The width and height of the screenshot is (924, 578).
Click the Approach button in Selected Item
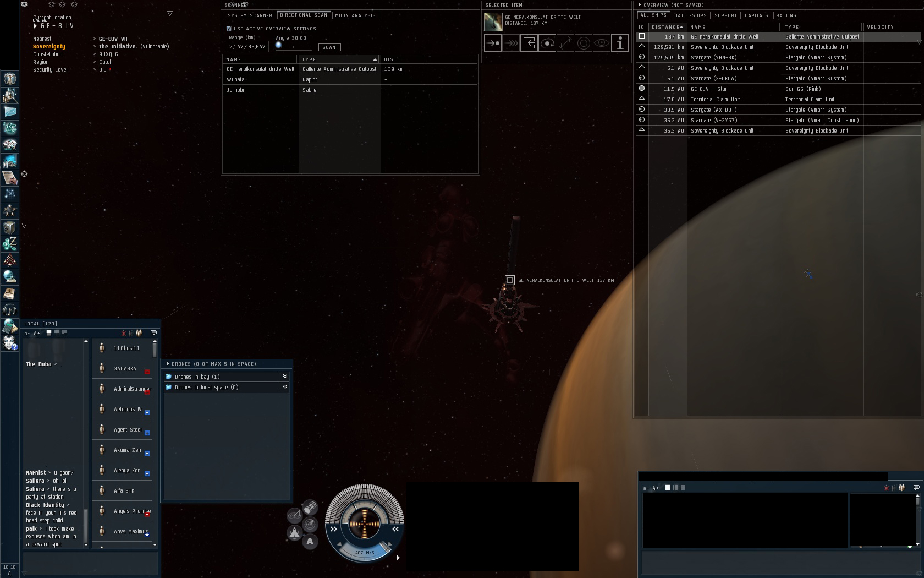(x=493, y=43)
